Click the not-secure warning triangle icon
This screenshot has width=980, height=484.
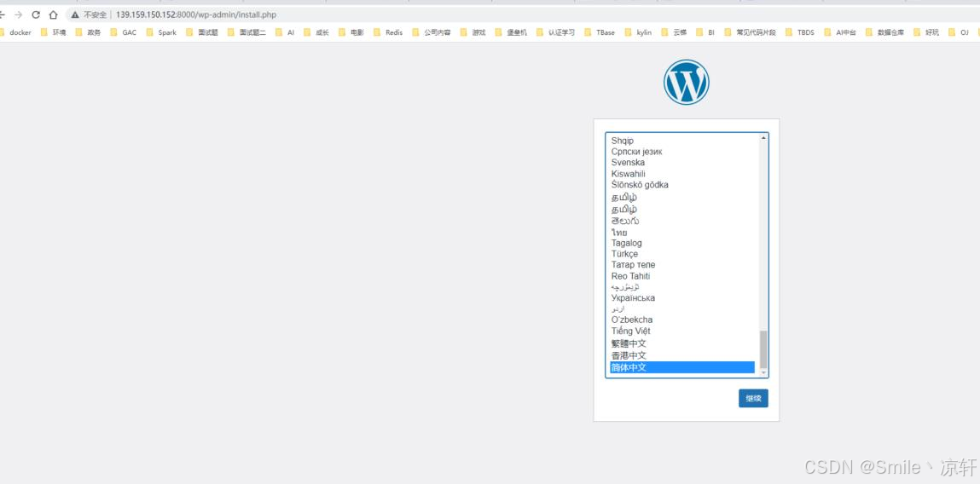pyautogui.click(x=75, y=14)
